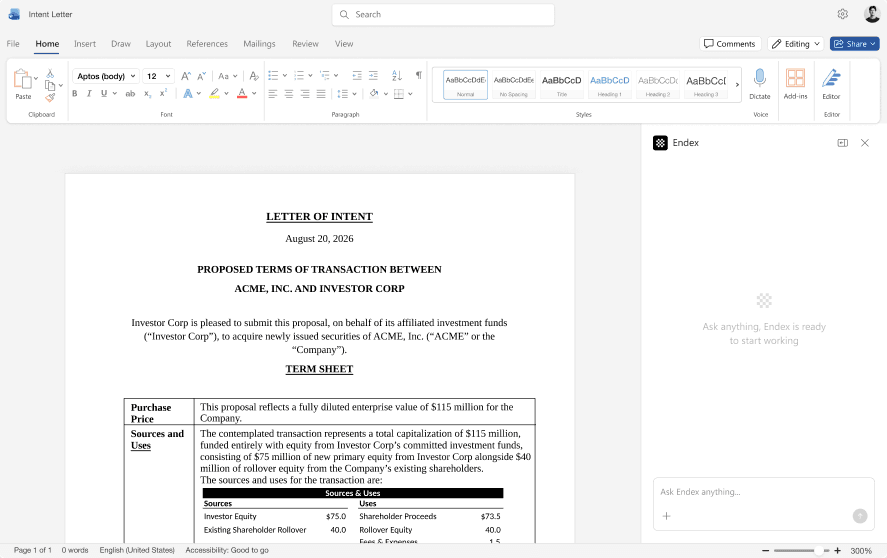Send the Endex prompt arrow
The height and width of the screenshot is (558, 887).
click(x=860, y=516)
